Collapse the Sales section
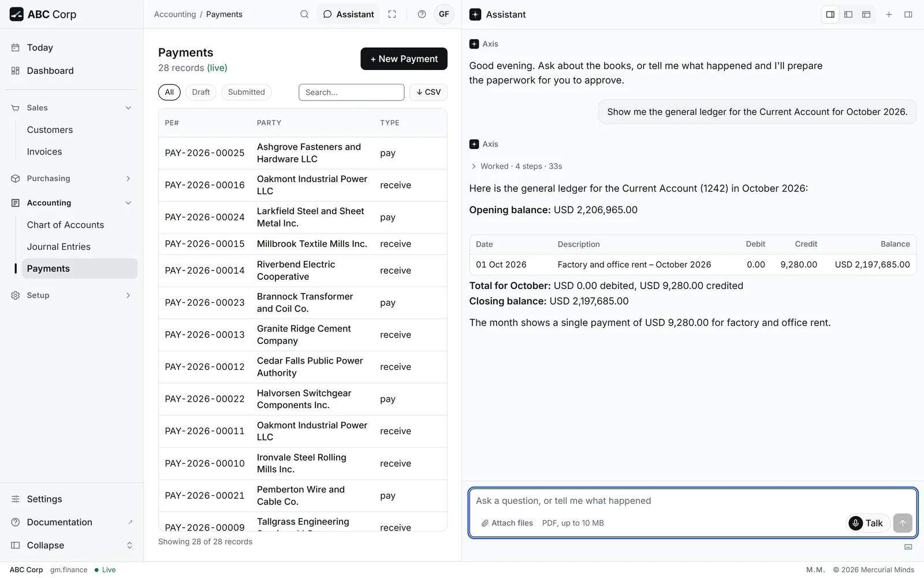Screen dimensions: 924x578 [72, 108]
